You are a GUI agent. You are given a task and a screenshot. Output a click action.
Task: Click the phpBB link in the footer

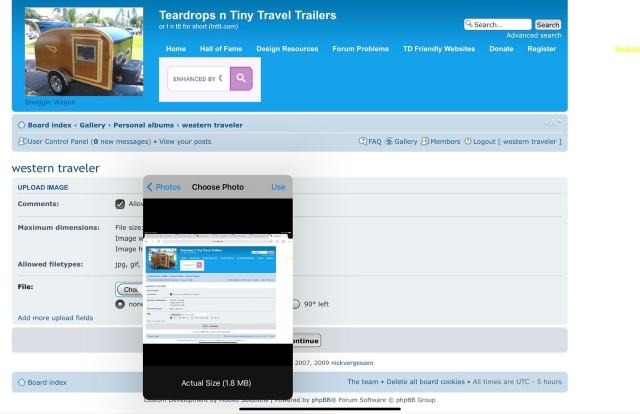(322, 400)
